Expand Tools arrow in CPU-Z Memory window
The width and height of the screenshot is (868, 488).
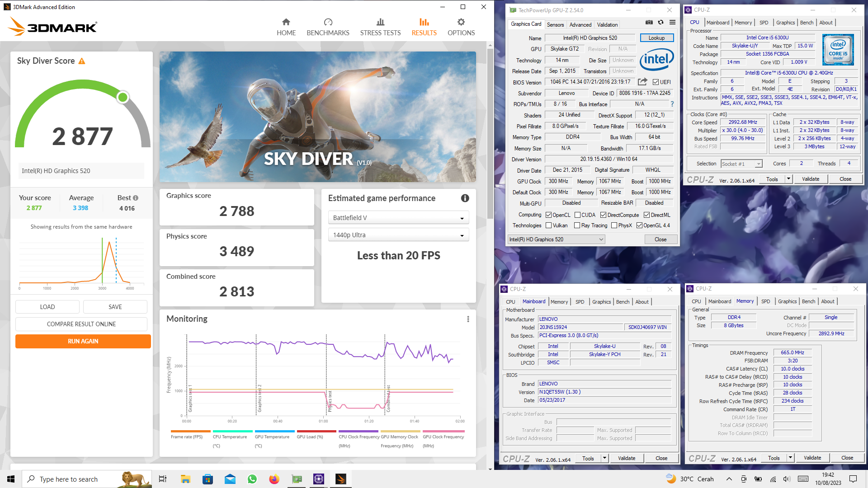(x=790, y=458)
